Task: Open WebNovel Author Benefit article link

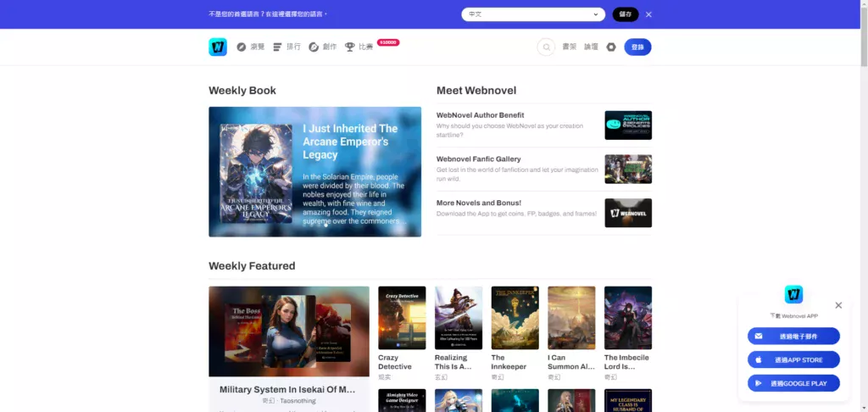Action: [x=480, y=115]
